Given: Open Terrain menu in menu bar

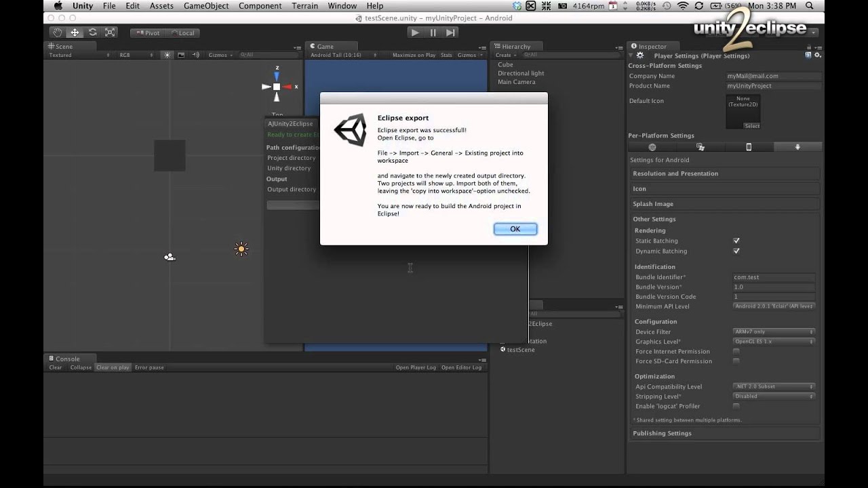Looking at the screenshot, I should tap(305, 6).
